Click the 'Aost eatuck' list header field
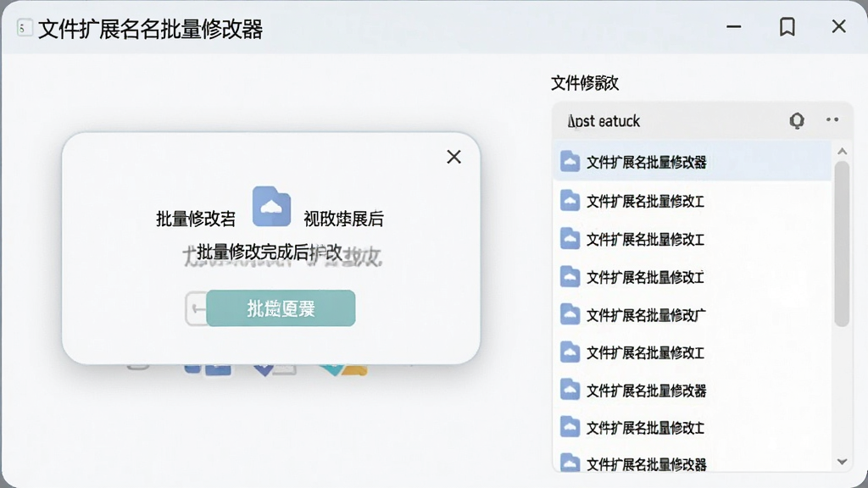 703,120
